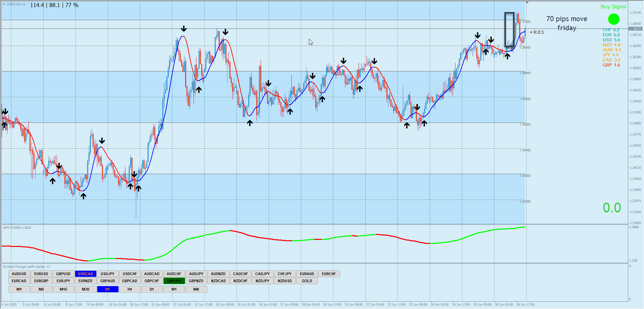Screen dimensions: 644x309
Task: Choose the MN monthly timeframe
Action: (x=196, y=289)
